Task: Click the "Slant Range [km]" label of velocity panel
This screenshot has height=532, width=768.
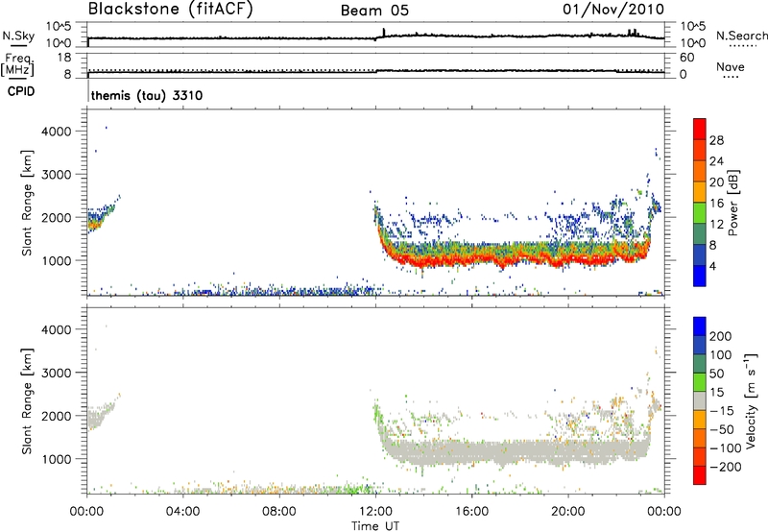Action: [27, 401]
